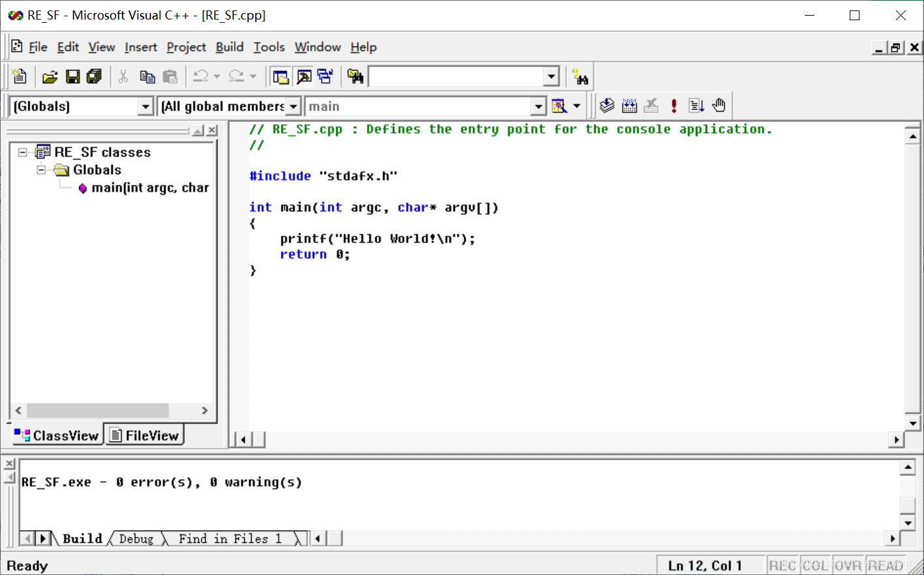924x575 pixels.
Task: Click the Stop Build icon
Action: coord(652,106)
